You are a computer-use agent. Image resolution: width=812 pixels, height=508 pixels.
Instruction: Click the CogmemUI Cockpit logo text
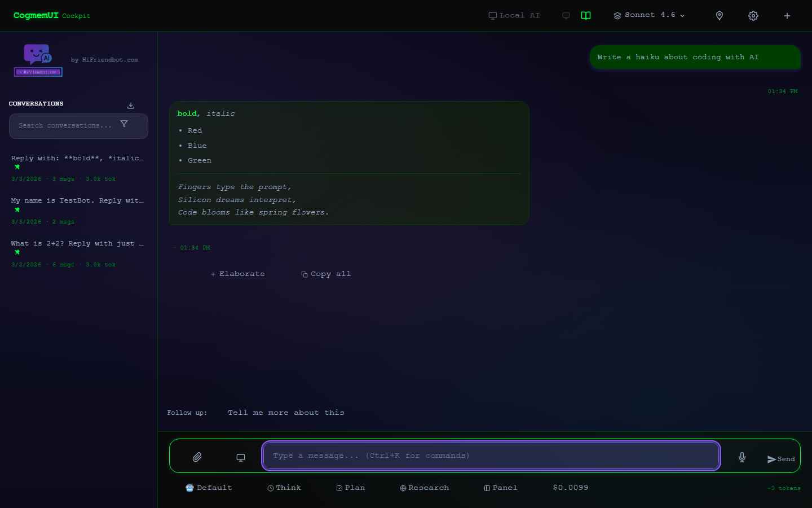[x=52, y=16]
